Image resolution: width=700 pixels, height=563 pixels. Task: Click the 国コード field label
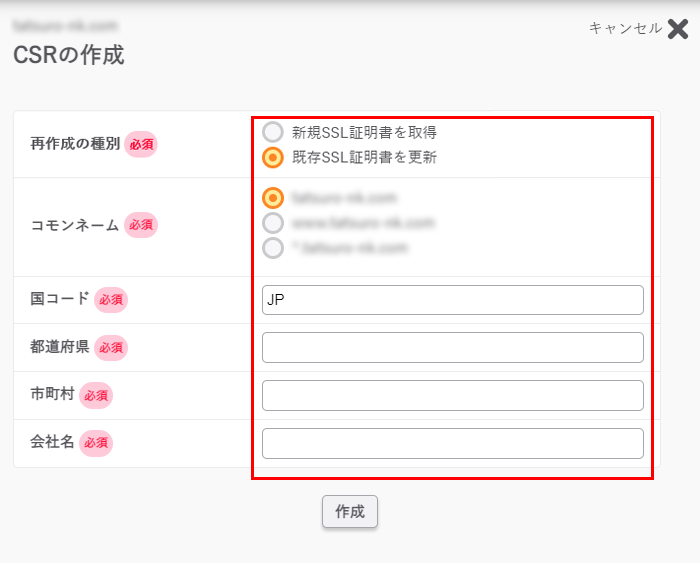tap(60, 299)
